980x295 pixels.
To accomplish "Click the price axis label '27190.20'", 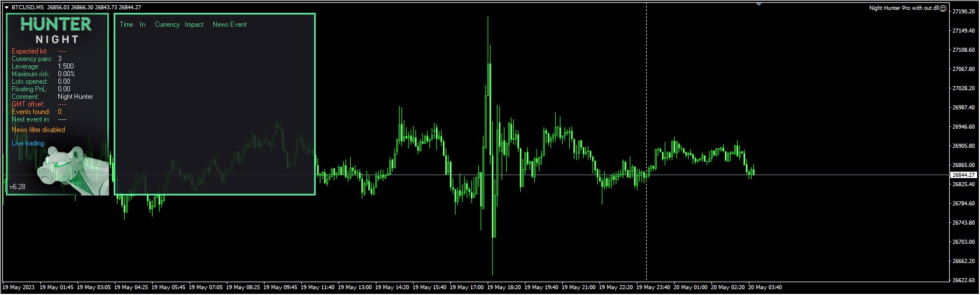I will (964, 12).
